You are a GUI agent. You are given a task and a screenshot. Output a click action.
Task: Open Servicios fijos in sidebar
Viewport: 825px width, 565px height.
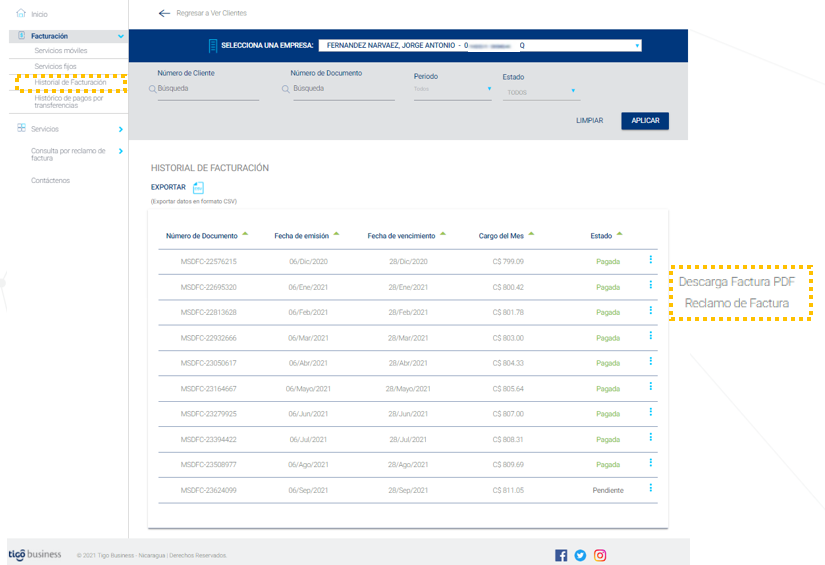[55, 66]
